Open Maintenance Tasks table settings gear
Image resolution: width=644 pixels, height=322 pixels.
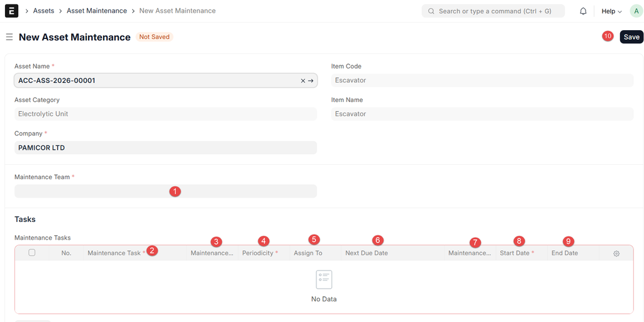pyautogui.click(x=616, y=253)
